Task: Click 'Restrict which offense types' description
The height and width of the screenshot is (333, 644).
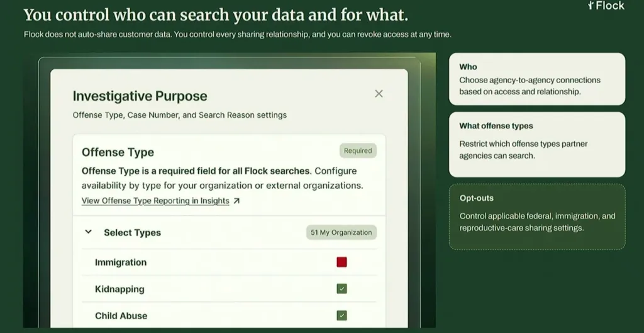Action: [x=523, y=150]
